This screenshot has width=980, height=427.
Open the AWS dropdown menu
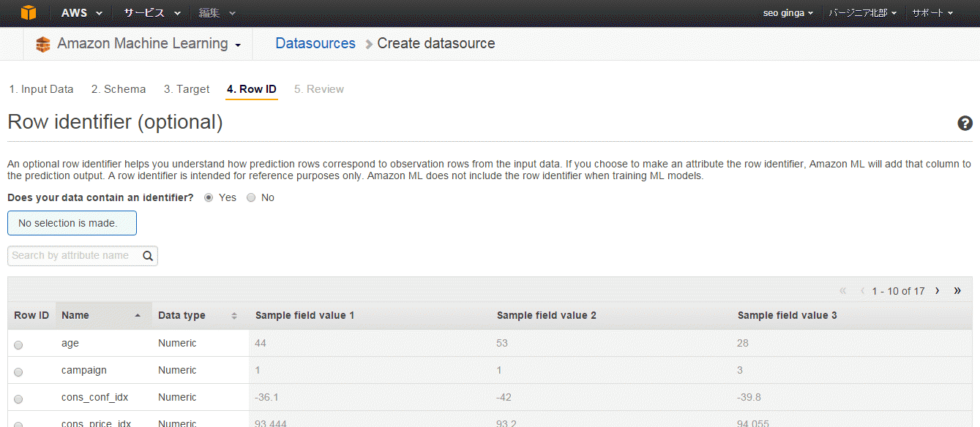(x=82, y=13)
